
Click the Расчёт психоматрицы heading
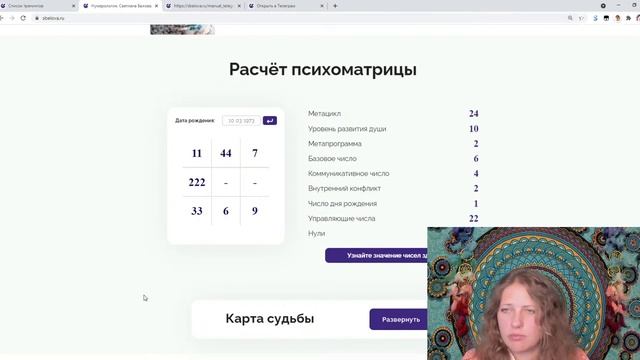pyautogui.click(x=323, y=69)
